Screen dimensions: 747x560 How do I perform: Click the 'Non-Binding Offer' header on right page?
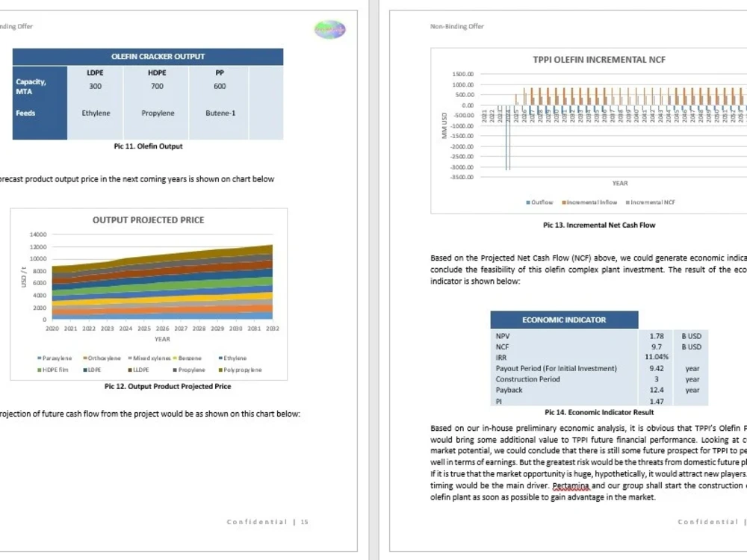tap(457, 27)
